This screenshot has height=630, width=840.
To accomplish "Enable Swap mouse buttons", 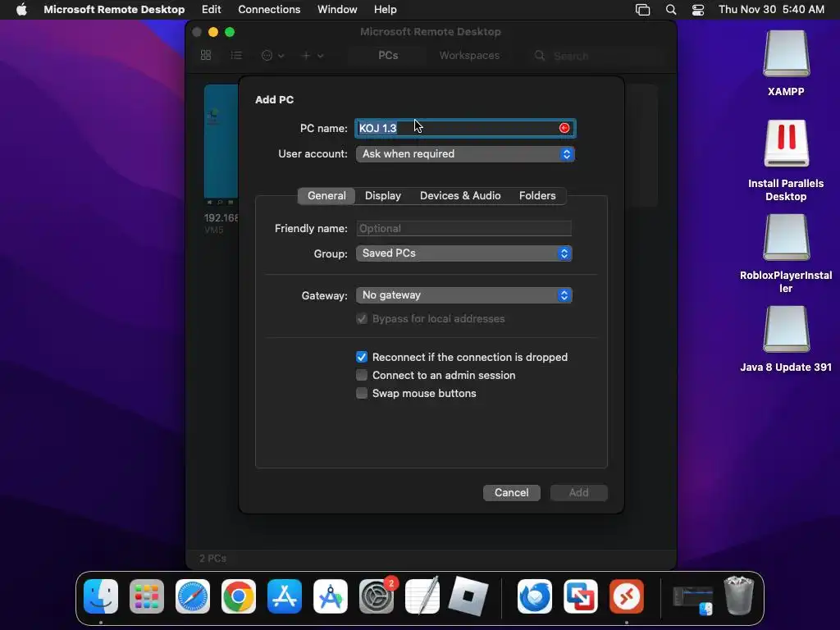I will pyautogui.click(x=362, y=393).
